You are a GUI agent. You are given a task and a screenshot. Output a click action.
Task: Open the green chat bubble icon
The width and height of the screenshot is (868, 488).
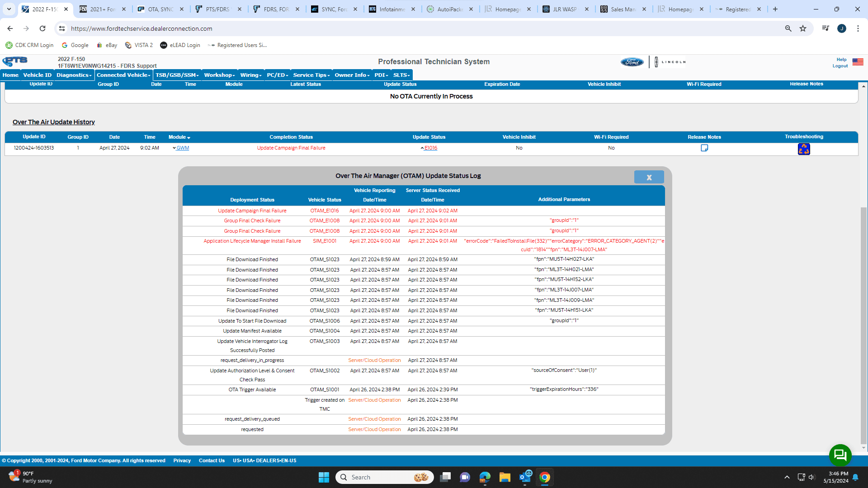point(840,455)
